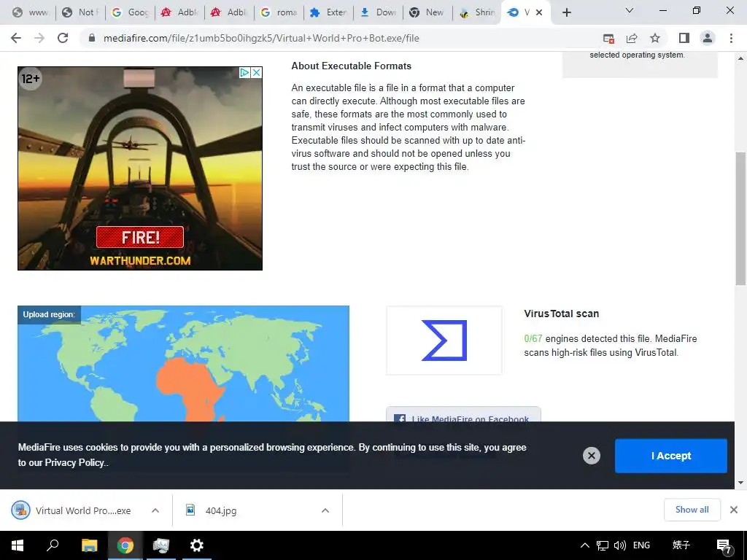The image size is (747, 560).
Task: Switch to the 'www' tab
Action: pyautogui.click(x=31, y=12)
